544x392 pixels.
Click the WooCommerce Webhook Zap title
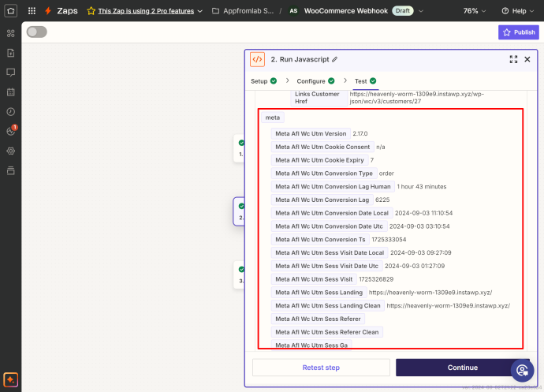(346, 11)
